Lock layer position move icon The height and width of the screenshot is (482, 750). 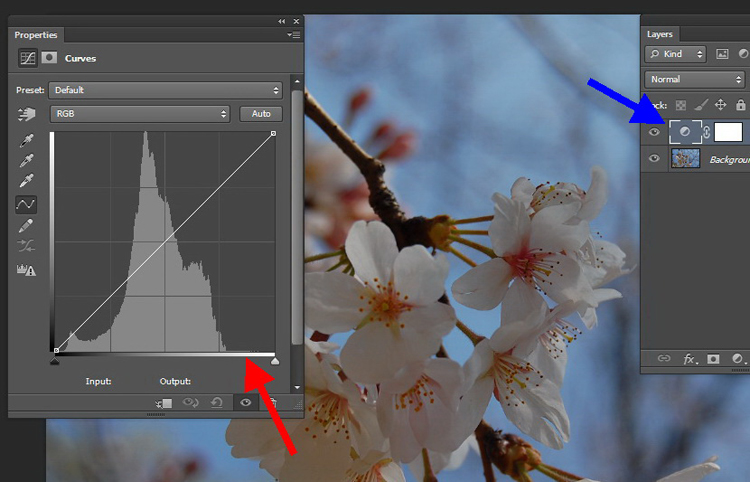pyautogui.click(x=720, y=104)
